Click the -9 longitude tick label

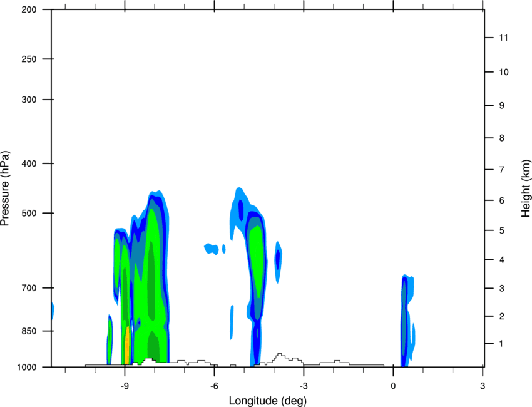coord(125,386)
